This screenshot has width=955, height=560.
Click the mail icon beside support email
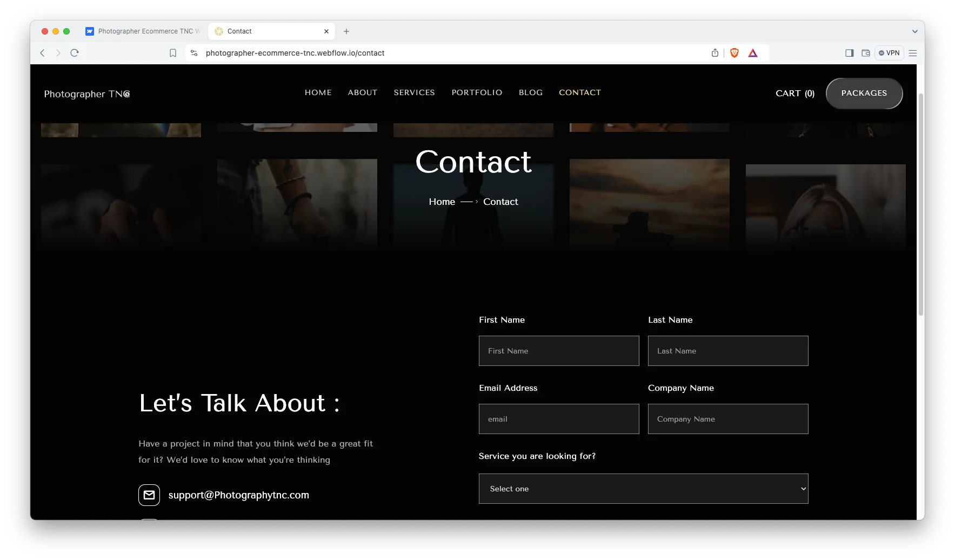click(x=149, y=495)
